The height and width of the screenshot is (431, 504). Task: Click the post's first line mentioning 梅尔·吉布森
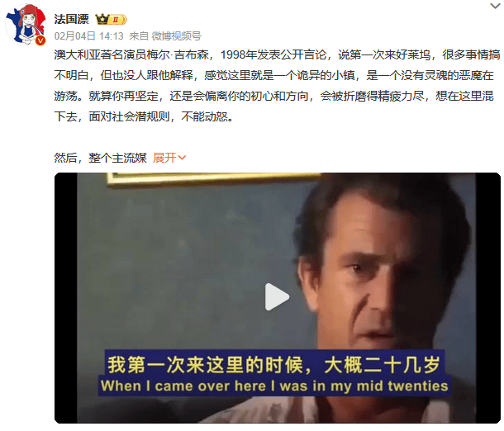coord(277,54)
